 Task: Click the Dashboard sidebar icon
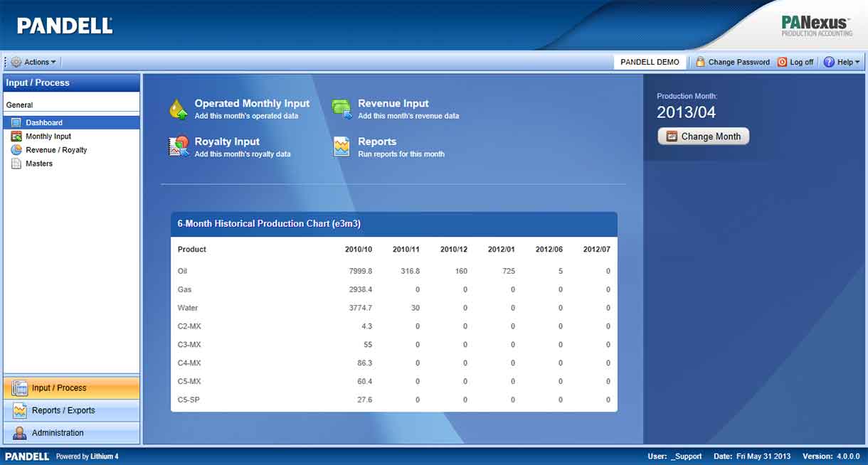[16, 122]
